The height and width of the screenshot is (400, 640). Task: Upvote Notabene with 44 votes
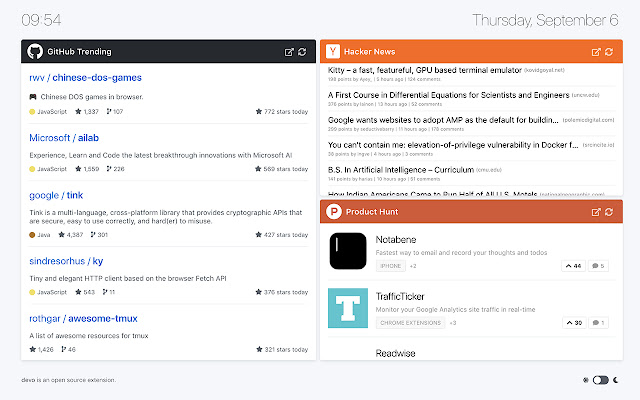click(573, 266)
